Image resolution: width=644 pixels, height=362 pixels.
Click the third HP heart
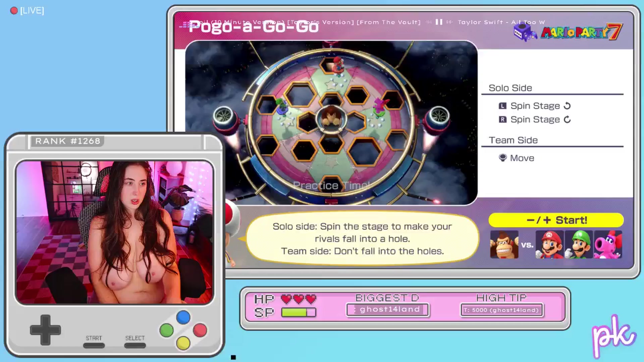pyautogui.click(x=311, y=299)
